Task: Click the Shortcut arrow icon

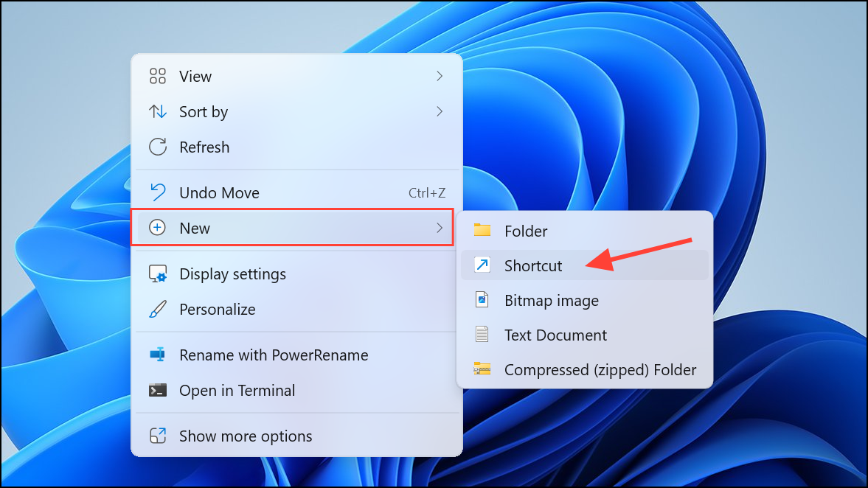Action: [x=483, y=265]
